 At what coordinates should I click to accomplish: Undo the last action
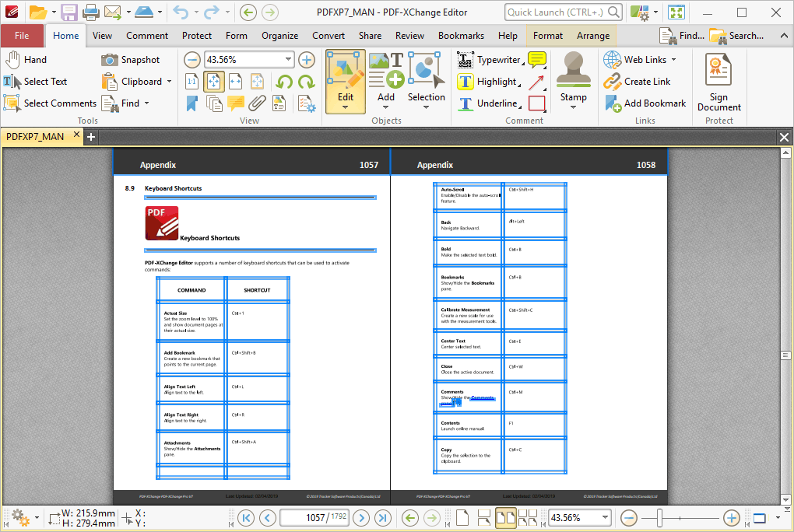pyautogui.click(x=181, y=12)
